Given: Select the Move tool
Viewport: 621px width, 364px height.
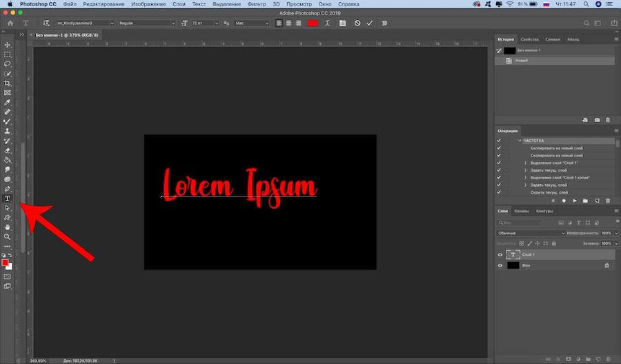Looking at the screenshot, I should tap(8, 45).
